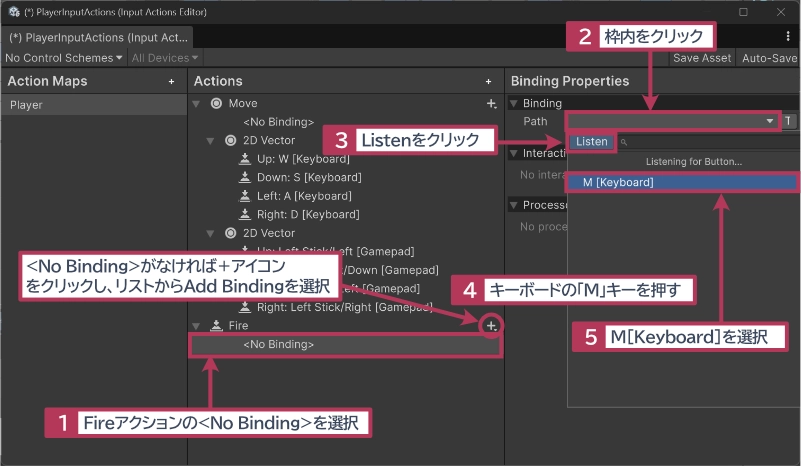Screen dimensions: 801x466
Task: Open the binding Path dropdown
Action: coord(672,121)
